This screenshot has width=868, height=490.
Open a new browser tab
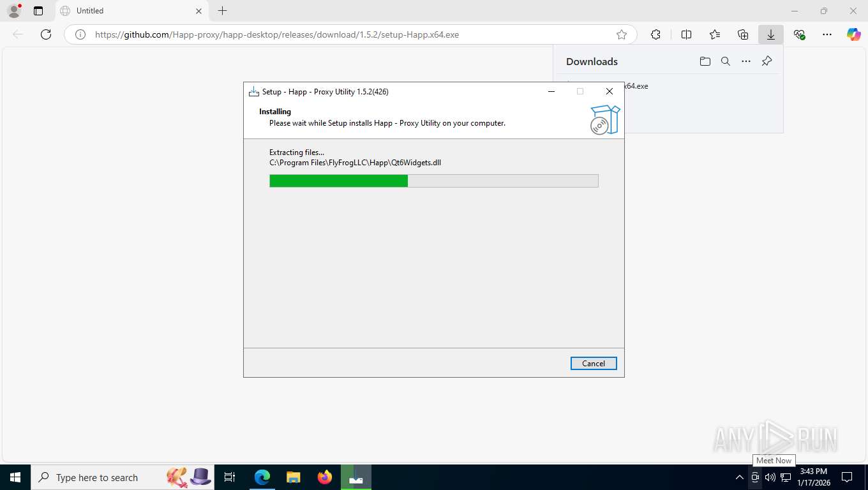(222, 11)
